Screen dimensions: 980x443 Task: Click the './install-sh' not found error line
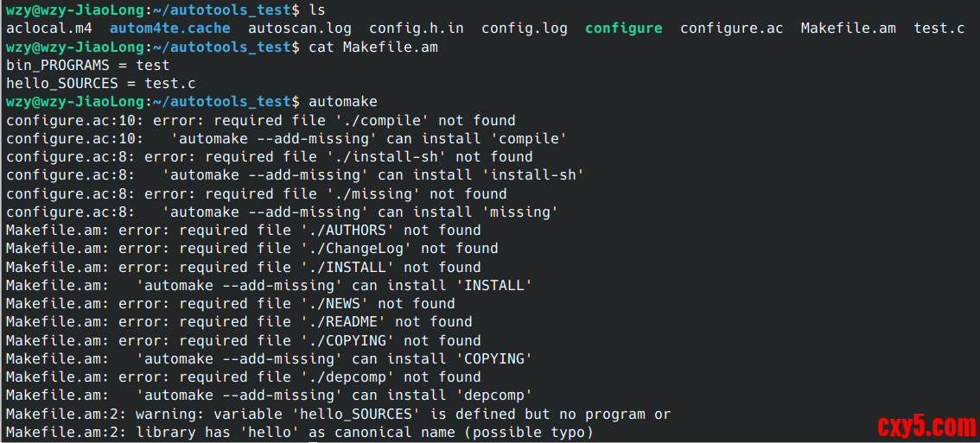(269, 157)
